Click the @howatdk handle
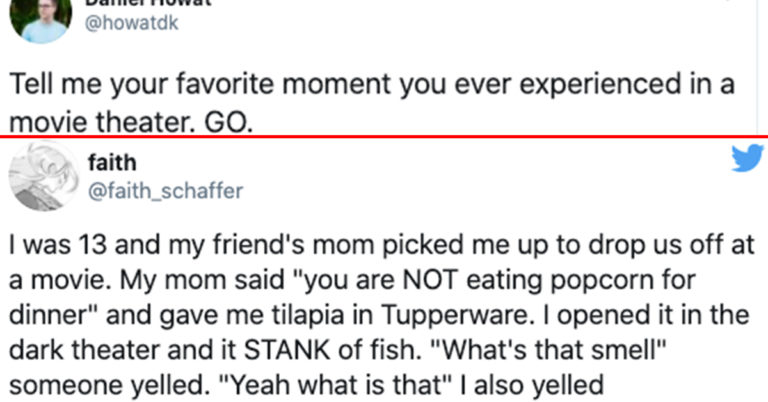This screenshot has height=402, width=768. pyautogui.click(x=135, y=23)
